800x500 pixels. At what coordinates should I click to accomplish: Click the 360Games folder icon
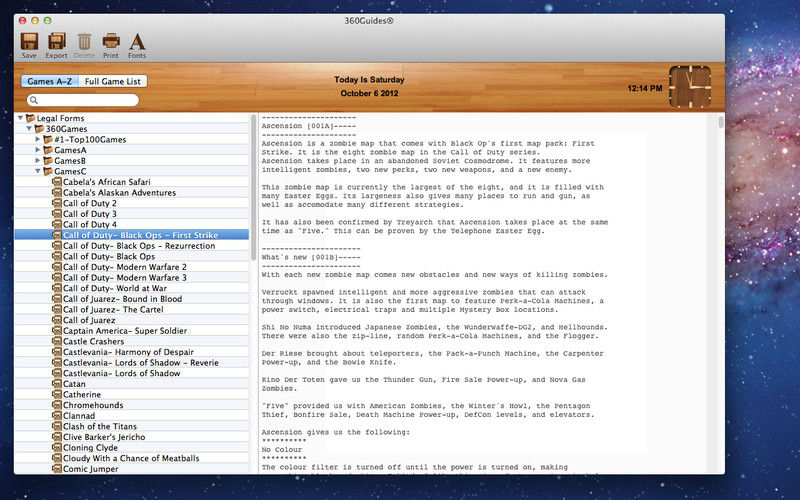pos(39,129)
